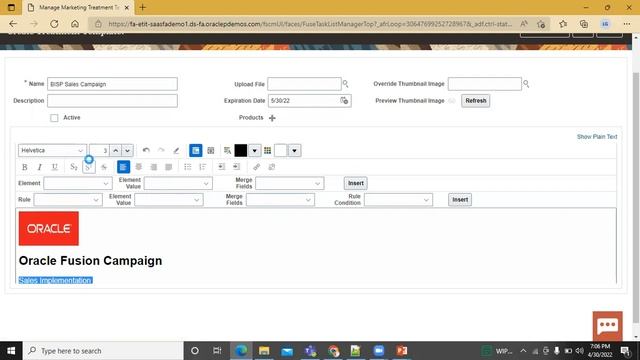Undo the last edit
Image resolution: width=640 pixels, height=360 pixels.
click(146, 151)
